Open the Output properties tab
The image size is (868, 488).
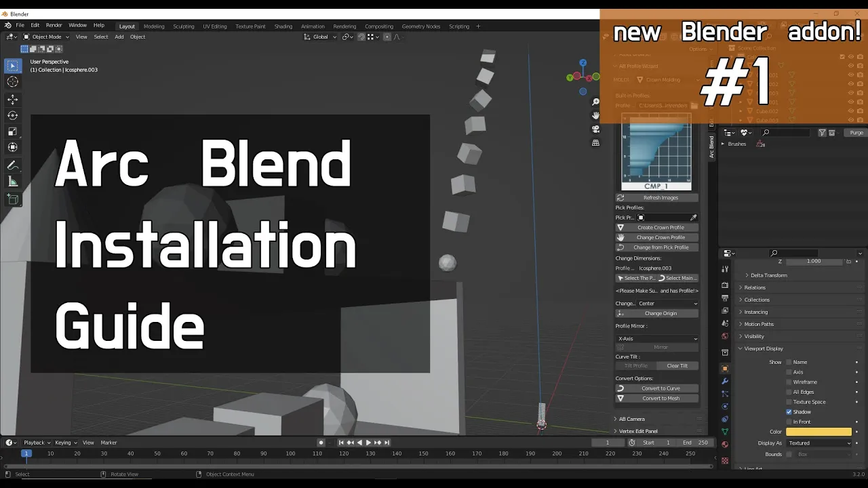click(725, 298)
